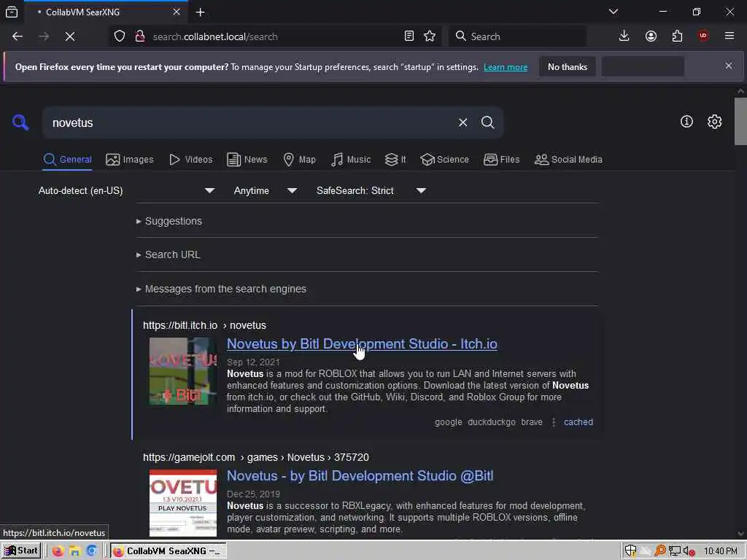Stop loading the page
This screenshot has height=560, width=747.
pyautogui.click(x=70, y=36)
